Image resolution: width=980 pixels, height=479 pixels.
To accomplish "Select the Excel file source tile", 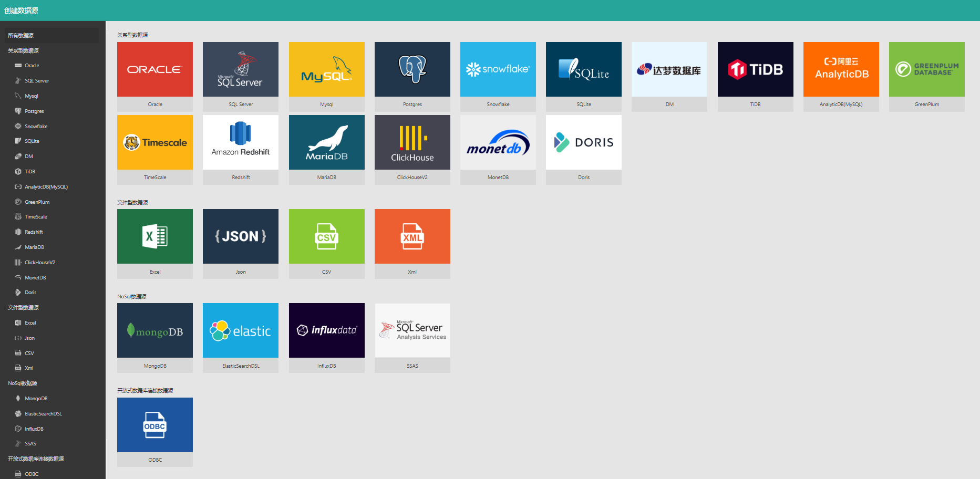I will 155,244.
